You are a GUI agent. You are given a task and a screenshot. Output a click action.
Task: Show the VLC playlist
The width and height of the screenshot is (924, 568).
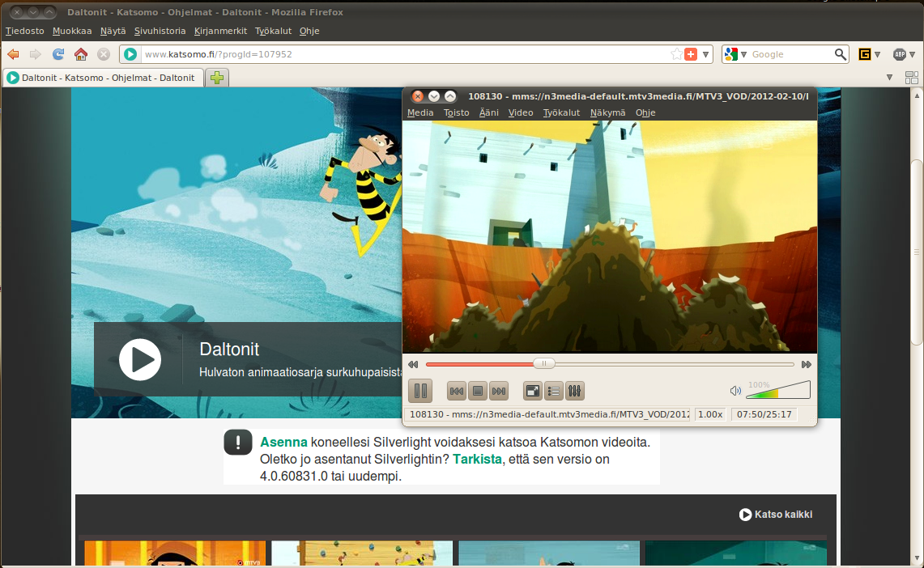coord(554,392)
